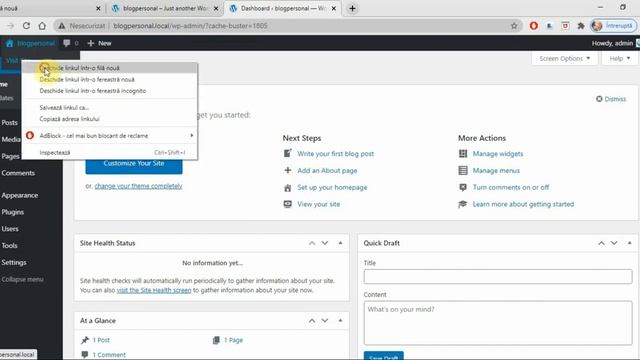This screenshot has height=360, width=640.
Task: Choose Salvează linkul ca... option
Action: (x=110, y=107)
